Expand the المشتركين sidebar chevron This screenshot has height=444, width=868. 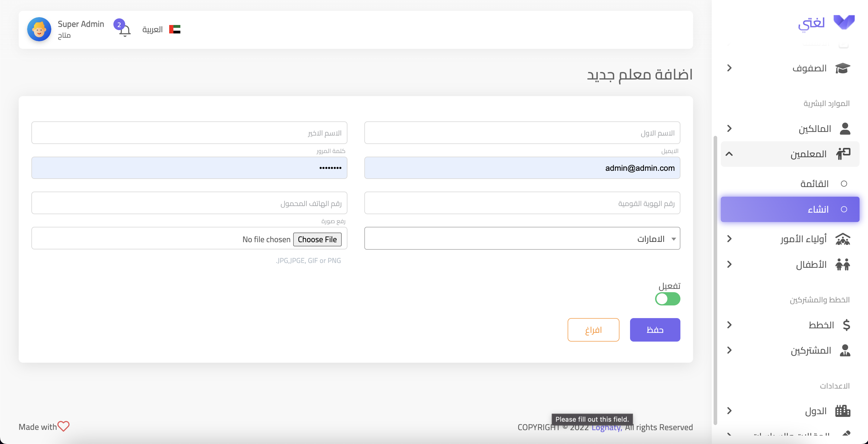(729, 350)
